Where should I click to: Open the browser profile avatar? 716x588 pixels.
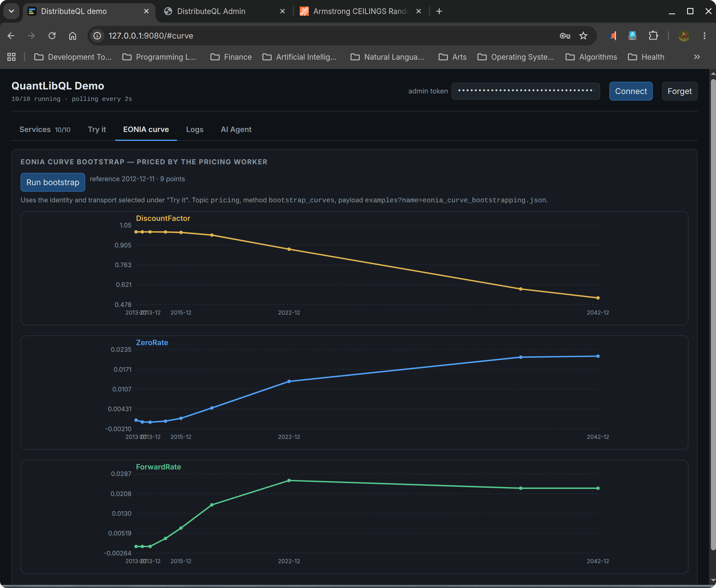(x=684, y=35)
